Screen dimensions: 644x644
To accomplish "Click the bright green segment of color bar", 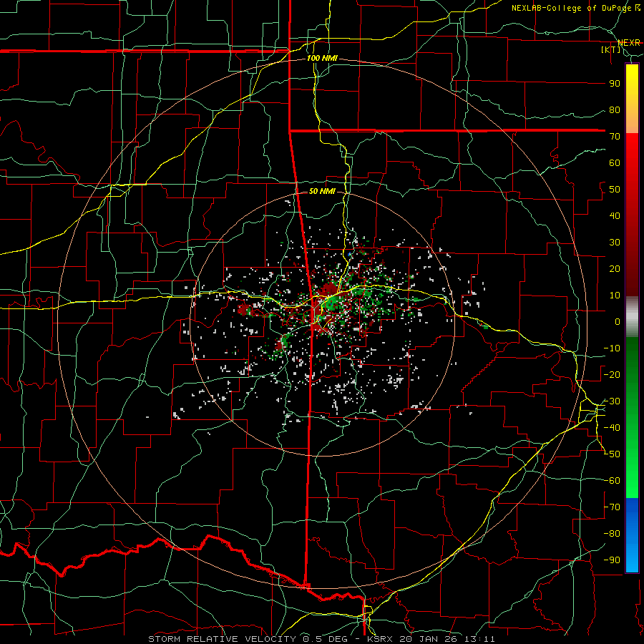I will (x=632, y=477).
